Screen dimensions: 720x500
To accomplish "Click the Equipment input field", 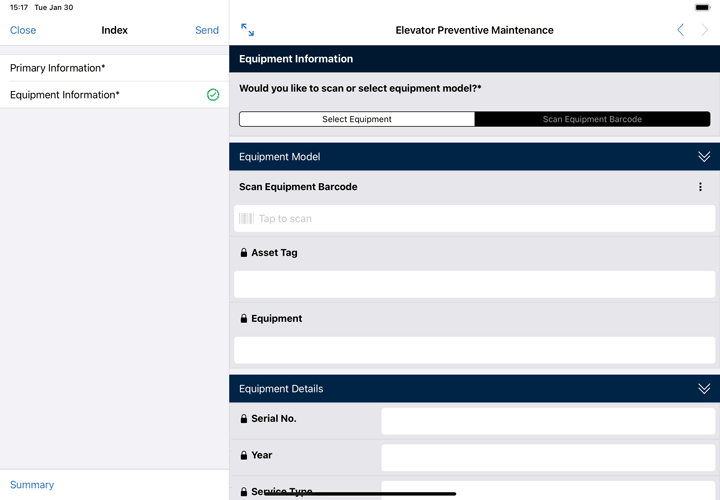I will click(474, 350).
